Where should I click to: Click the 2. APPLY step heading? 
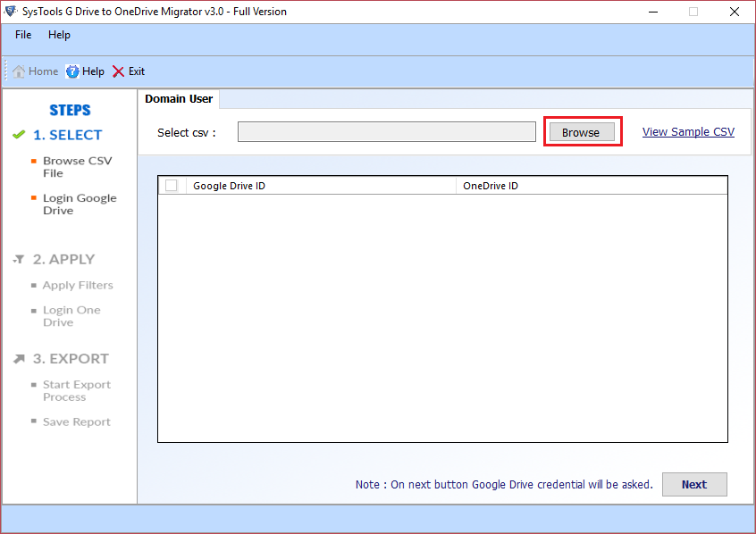[63, 259]
